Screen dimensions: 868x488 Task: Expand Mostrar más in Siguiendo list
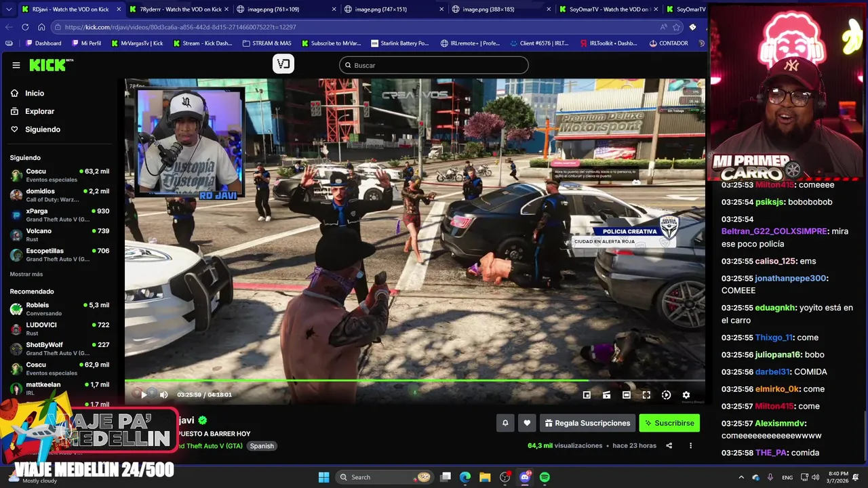click(26, 274)
